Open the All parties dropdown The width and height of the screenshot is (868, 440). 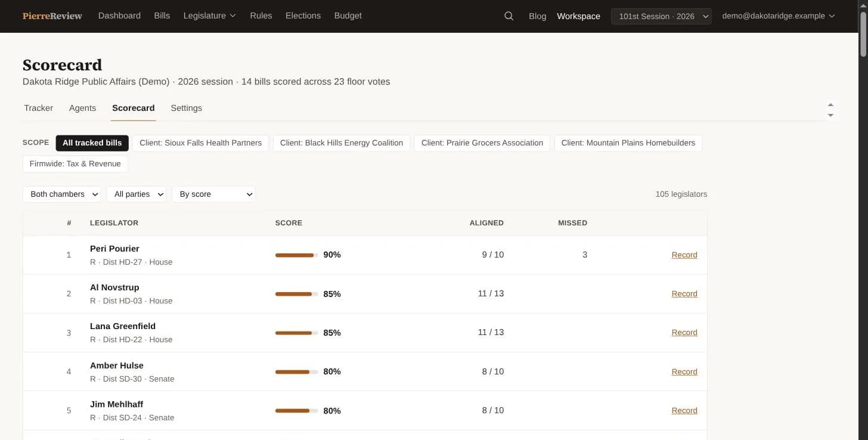click(137, 194)
